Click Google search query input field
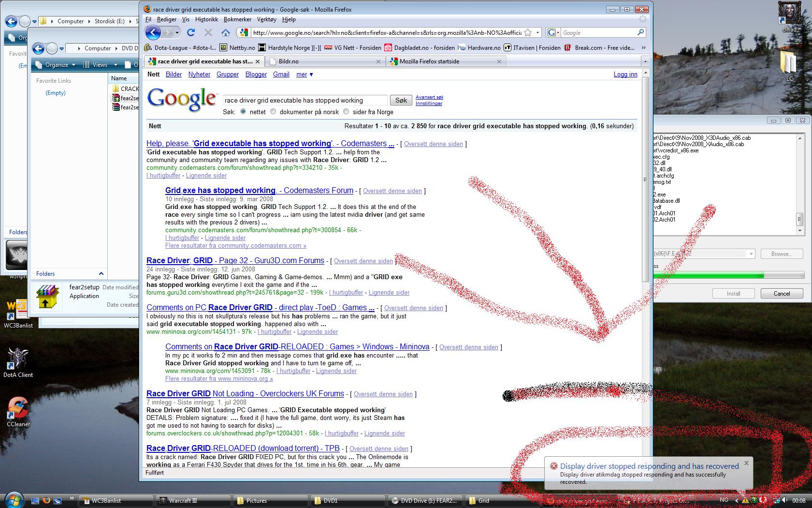This screenshot has height=508, width=812. click(305, 100)
